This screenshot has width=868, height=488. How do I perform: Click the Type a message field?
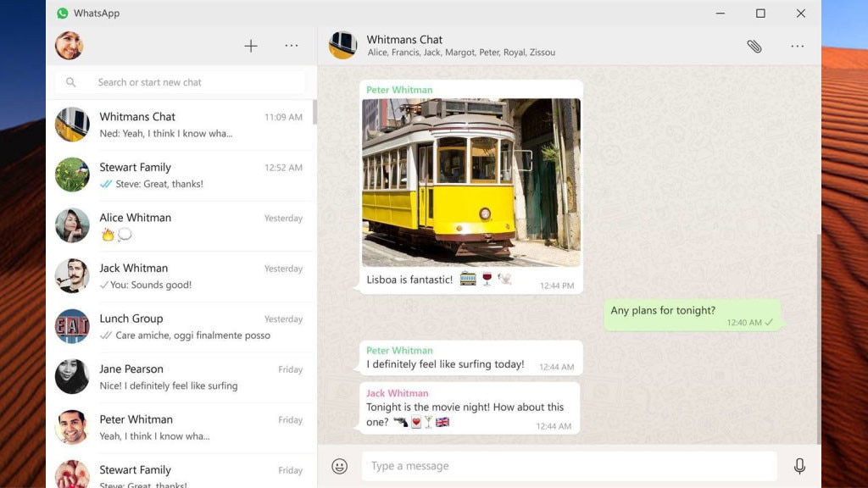click(568, 466)
